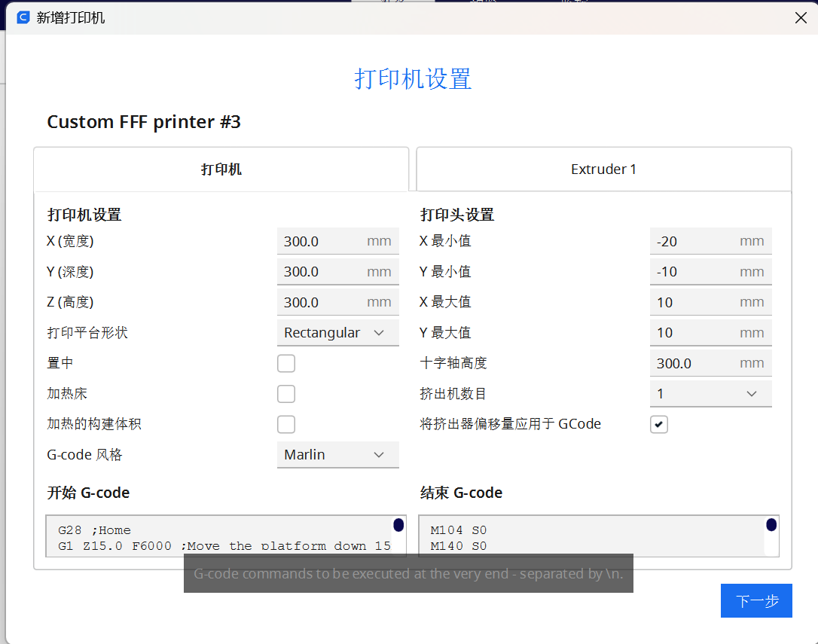
Task: Expand the 挤出机数目 dropdown
Action: pyautogui.click(x=710, y=394)
